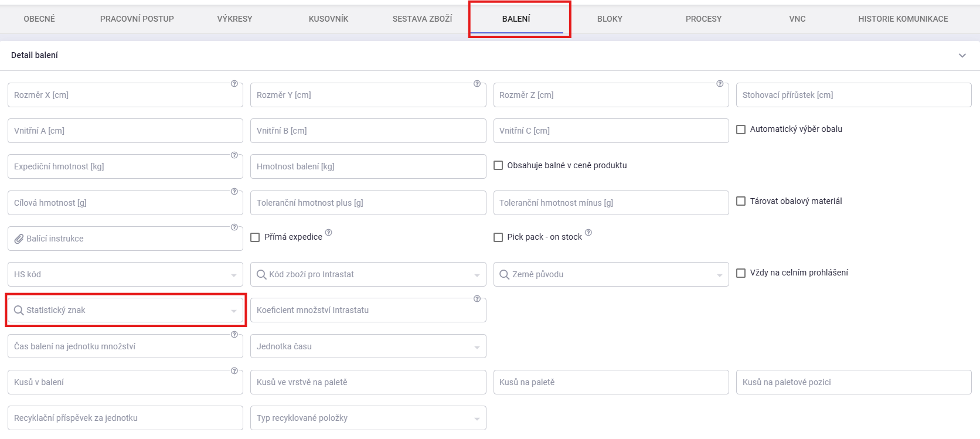The height and width of the screenshot is (439, 980).
Task: Collapse the Detail balení section
Action: (x=962, y=56)
